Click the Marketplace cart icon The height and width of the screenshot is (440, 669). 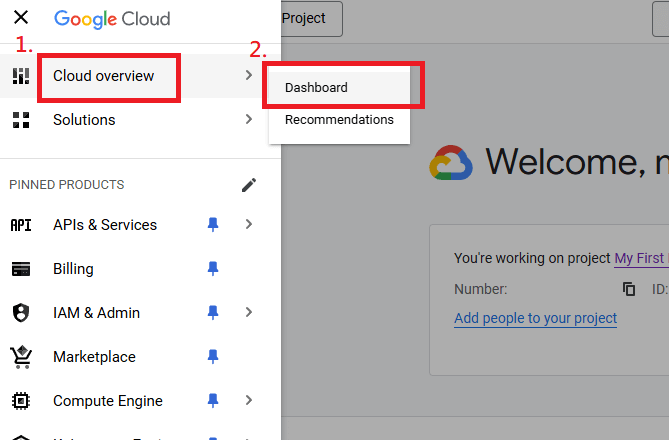(21, 357)
